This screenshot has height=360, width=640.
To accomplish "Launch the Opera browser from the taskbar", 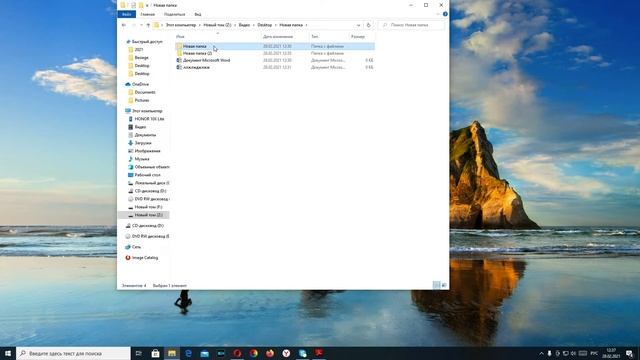I will pos(237,353).
